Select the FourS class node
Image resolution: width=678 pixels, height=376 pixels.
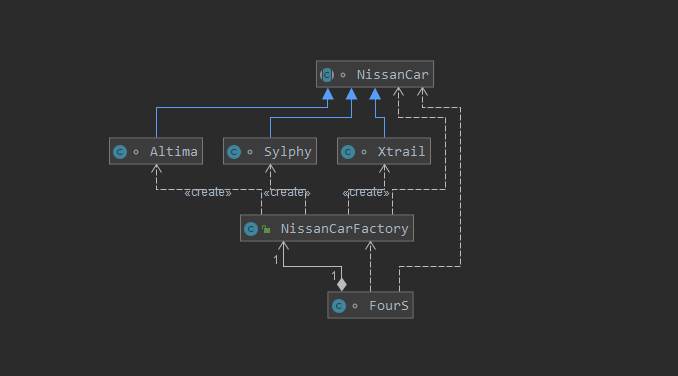tap(371, 305)
